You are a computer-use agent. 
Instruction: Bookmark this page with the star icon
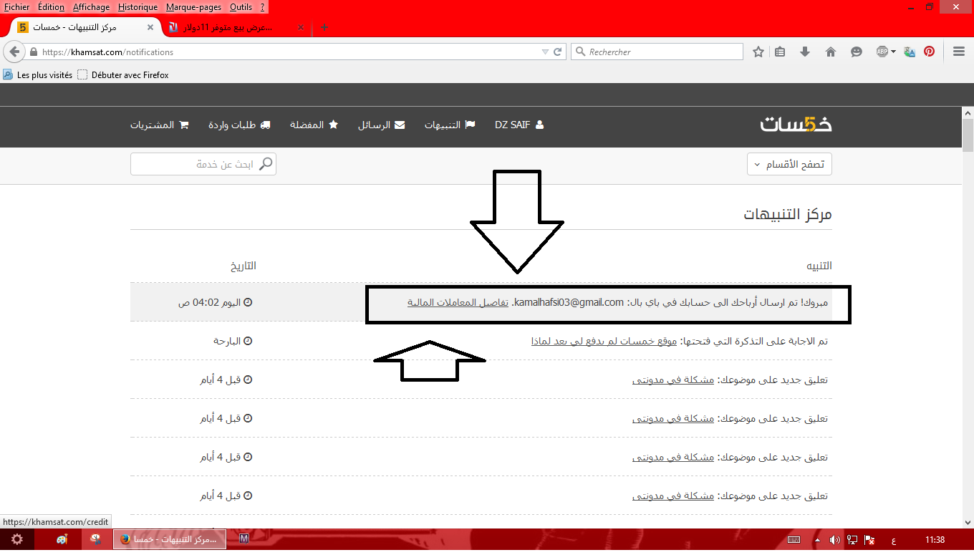(x=758, y=52)
